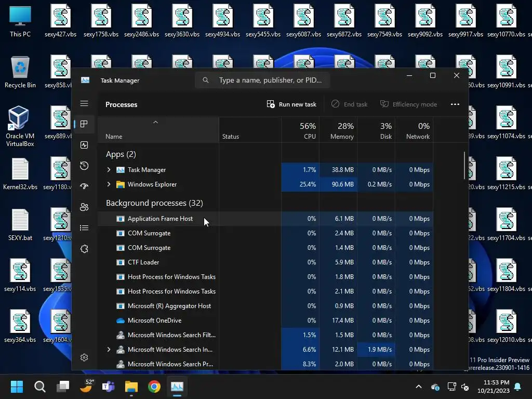Open Task View from taskbar
The height and width of the screenshot is (399, 532).
click(x=63, y=387)
